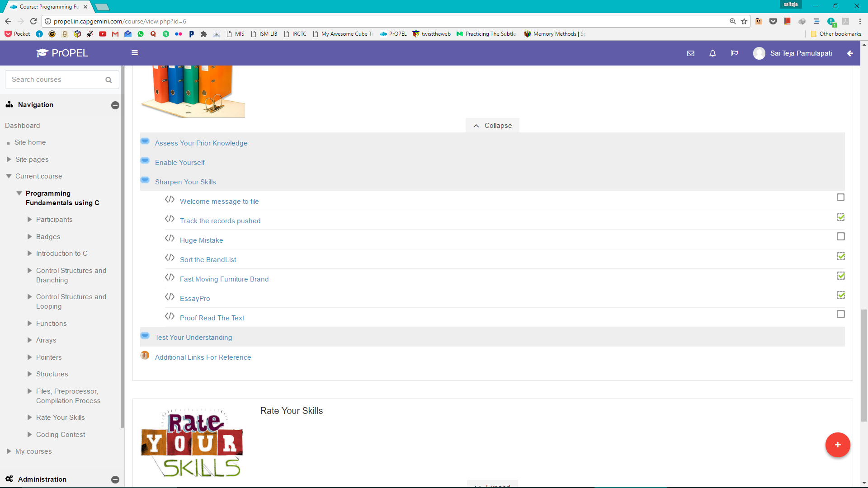Collapse Current course tree node
This screenshot has width=868, height=488.
[9, 176]
